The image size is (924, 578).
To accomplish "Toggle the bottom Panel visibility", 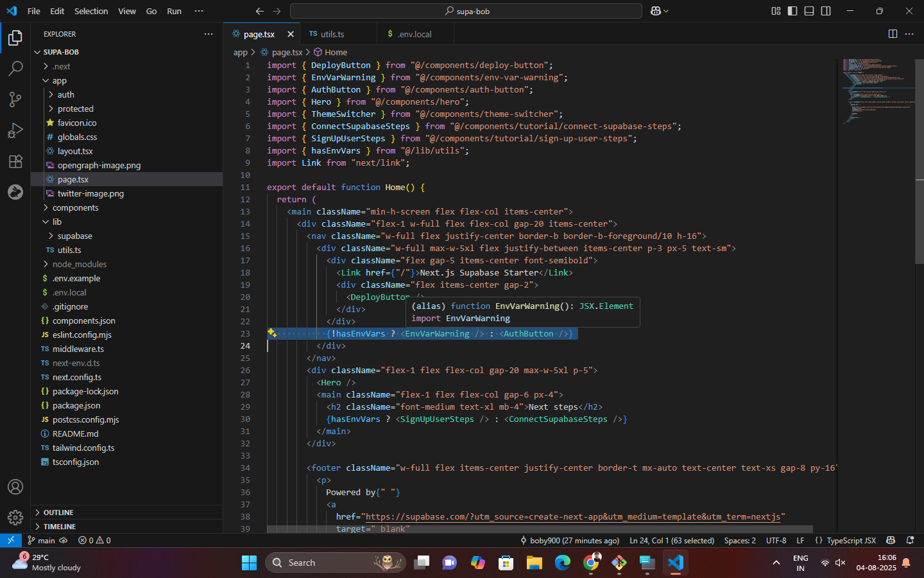I will (x=809, y=11).
